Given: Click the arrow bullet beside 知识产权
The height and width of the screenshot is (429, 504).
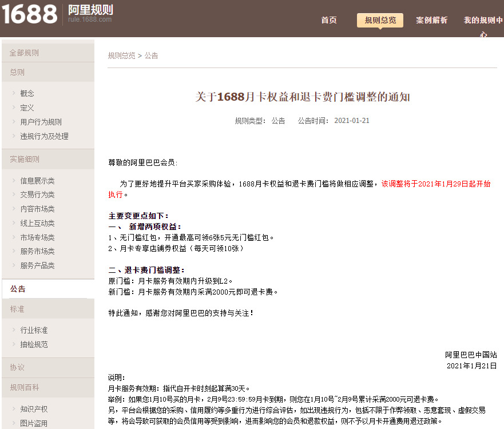Looking at the screenshot, I should tap(14, 409).
